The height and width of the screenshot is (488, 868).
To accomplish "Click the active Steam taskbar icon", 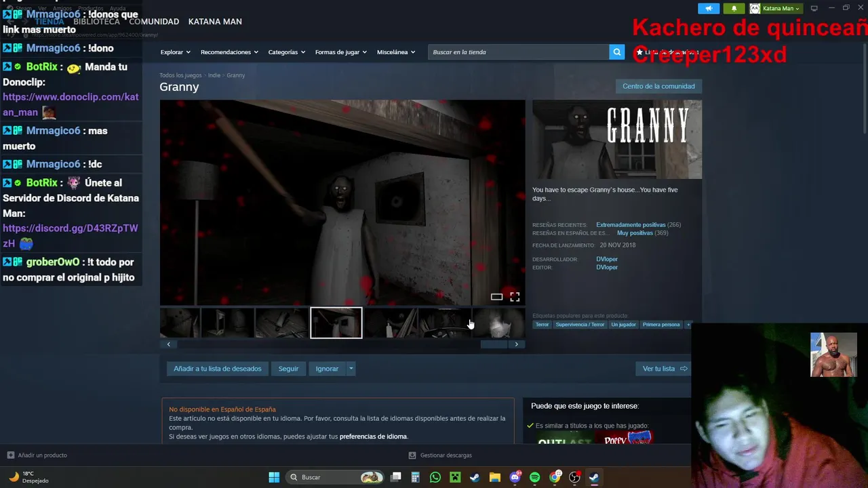I will [x=594, y=477].
